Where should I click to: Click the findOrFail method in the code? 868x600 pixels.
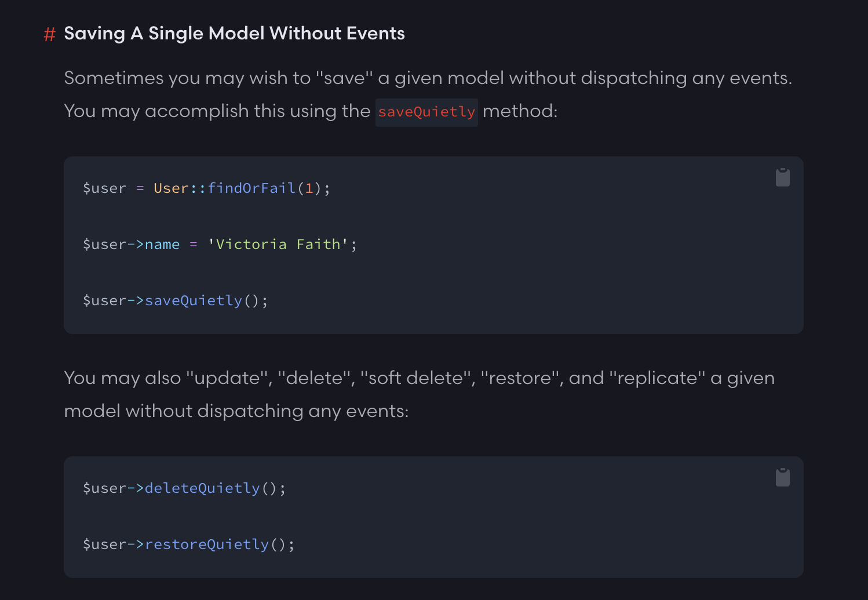click(251, 188)
